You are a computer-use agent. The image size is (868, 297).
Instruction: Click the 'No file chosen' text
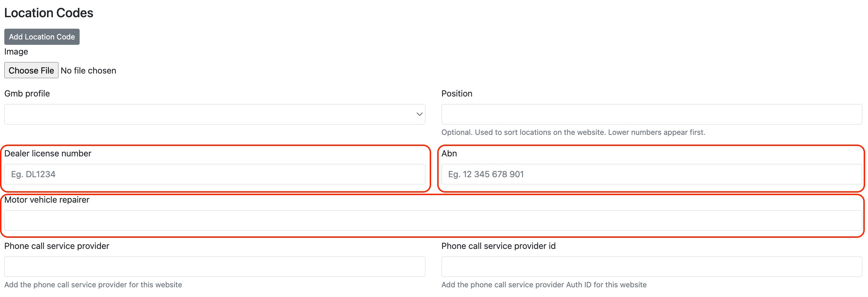pos(89,71)
